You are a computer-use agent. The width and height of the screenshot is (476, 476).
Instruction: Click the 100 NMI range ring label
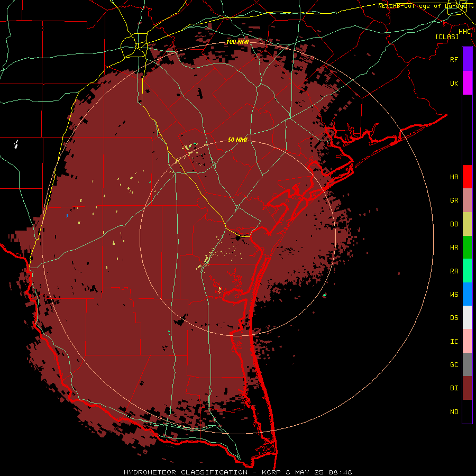click(237, 42)
